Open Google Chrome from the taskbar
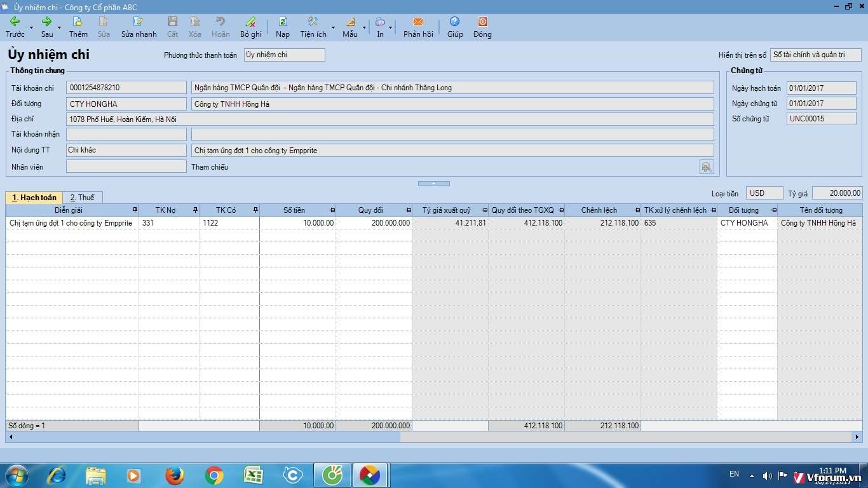Image resolution: width=868 pixels, height=488 pixels. (214, 475)
